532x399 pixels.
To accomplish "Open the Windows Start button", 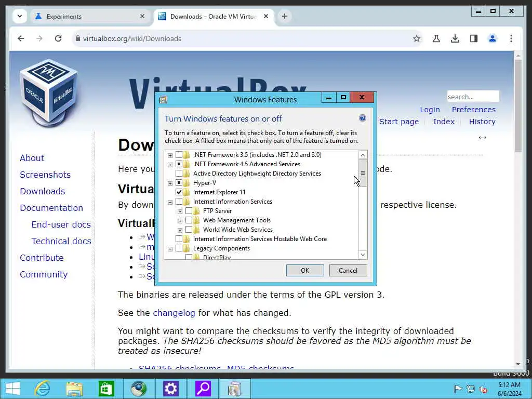I will click(x=13, y=389).
